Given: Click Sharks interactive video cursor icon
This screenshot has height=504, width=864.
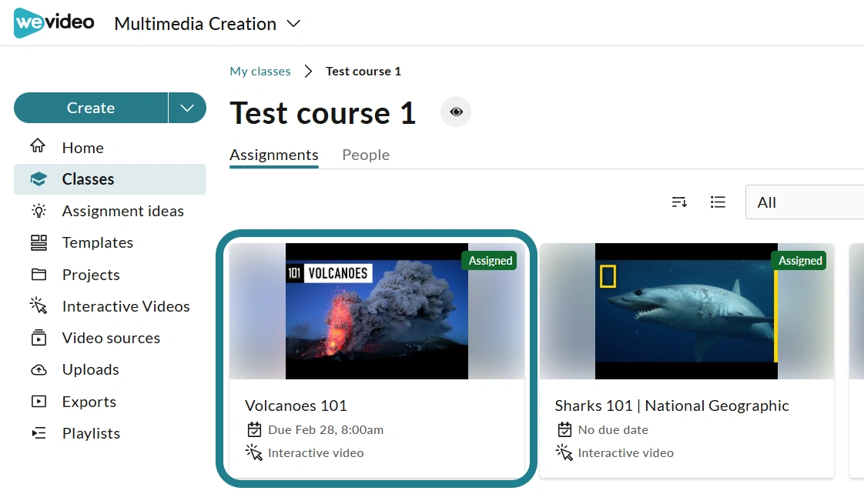Looking at the screenshot, I should 564,452.
